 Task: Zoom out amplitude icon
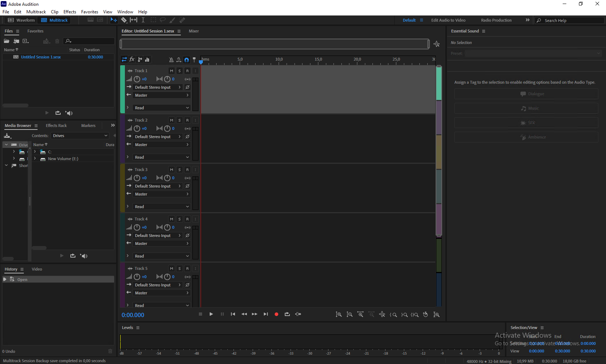pos(349,315)
